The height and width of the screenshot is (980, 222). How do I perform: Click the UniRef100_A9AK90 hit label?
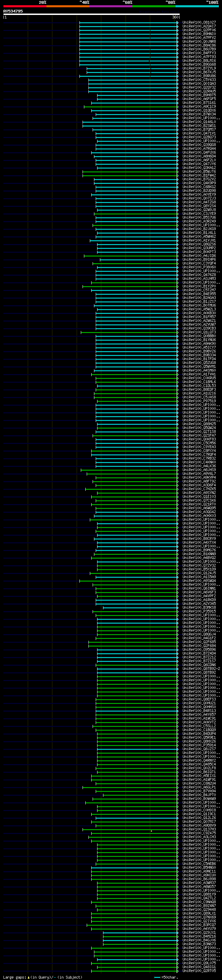(x=199, y=344)
